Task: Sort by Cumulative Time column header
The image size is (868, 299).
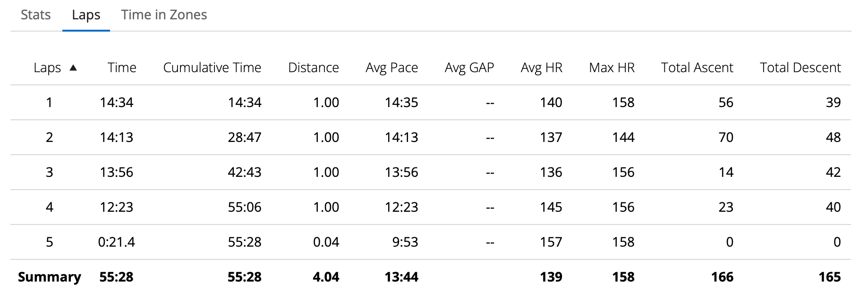Action: (212, 68)
